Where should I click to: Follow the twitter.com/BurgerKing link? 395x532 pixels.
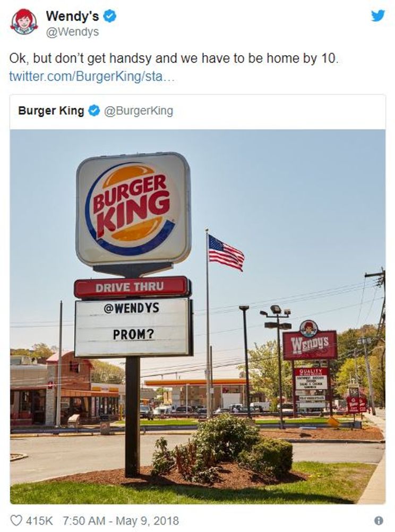point(92,76)
